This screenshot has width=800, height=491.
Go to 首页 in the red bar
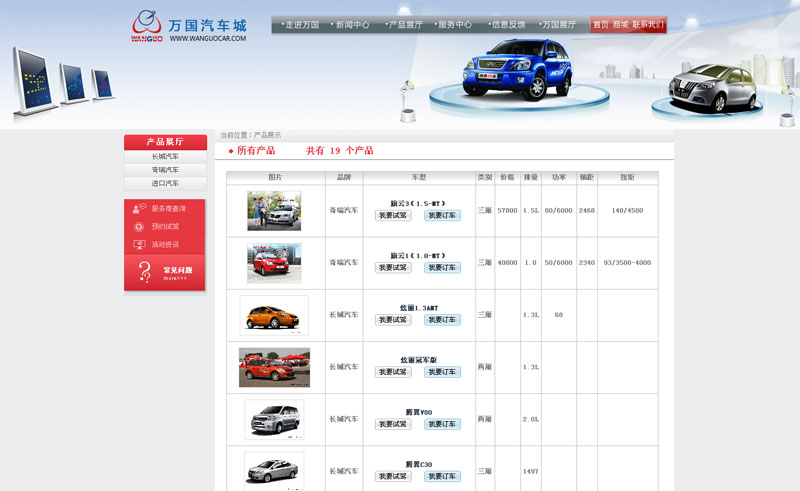pyautogui.click(x=601, y=24)
